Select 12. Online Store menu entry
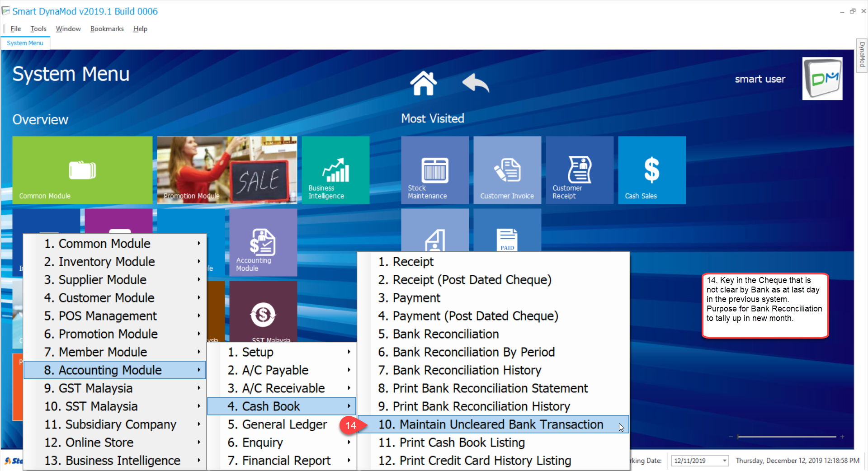 tap(115, 442)
